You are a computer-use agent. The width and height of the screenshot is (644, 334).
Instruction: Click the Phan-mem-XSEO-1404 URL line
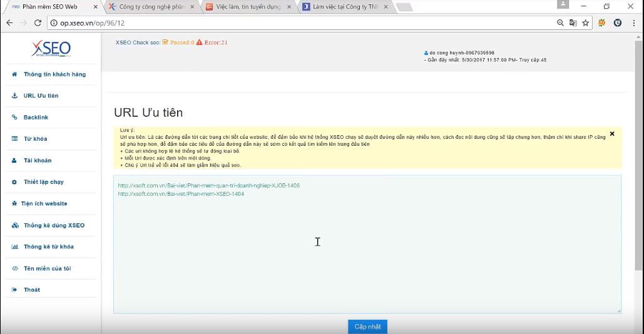tap(181, 194)
